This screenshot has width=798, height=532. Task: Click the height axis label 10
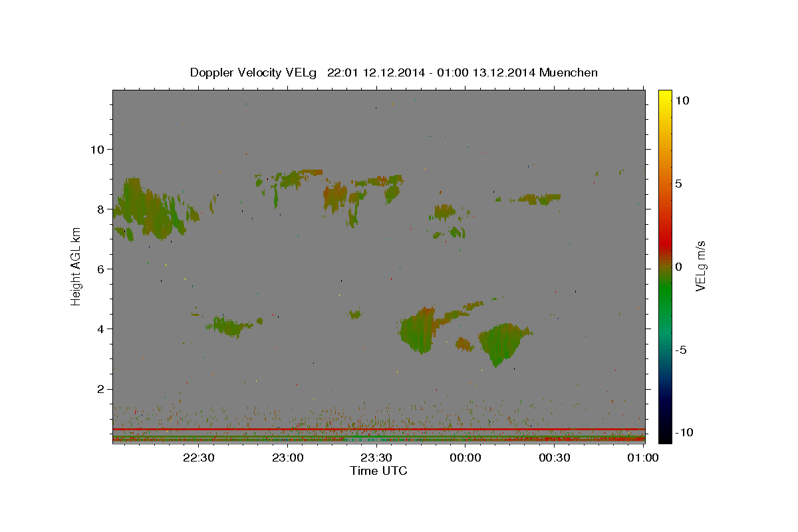tap(97, 149)
